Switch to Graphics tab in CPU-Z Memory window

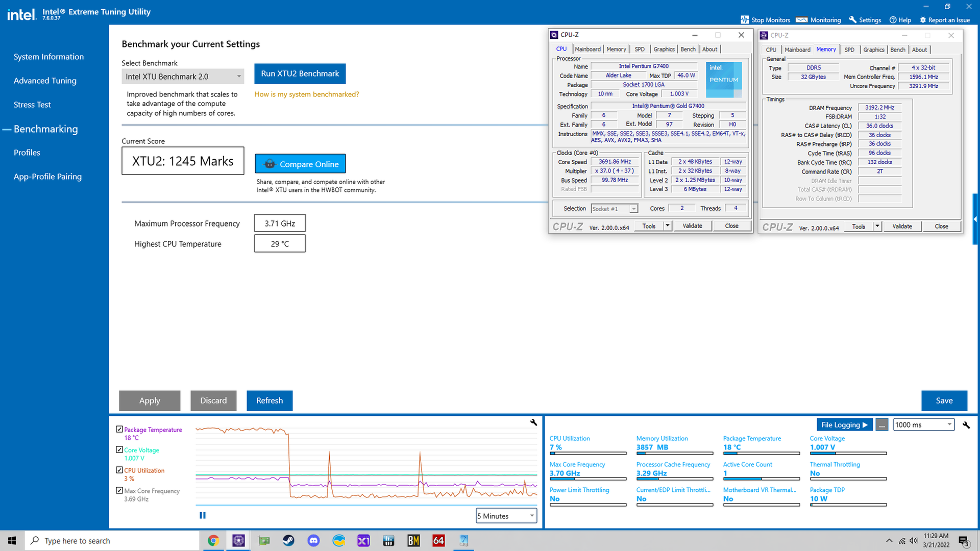pyautogui.click(x=874, y=49)
